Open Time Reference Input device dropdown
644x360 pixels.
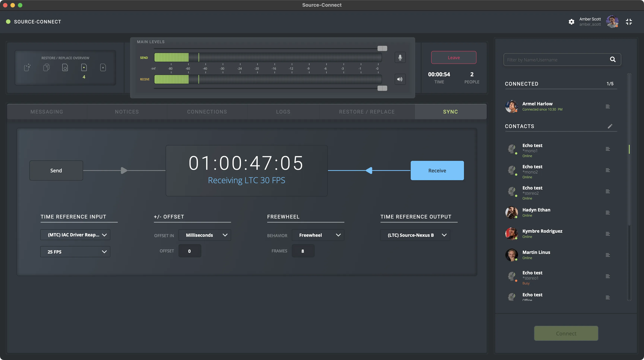pos(75,235)
